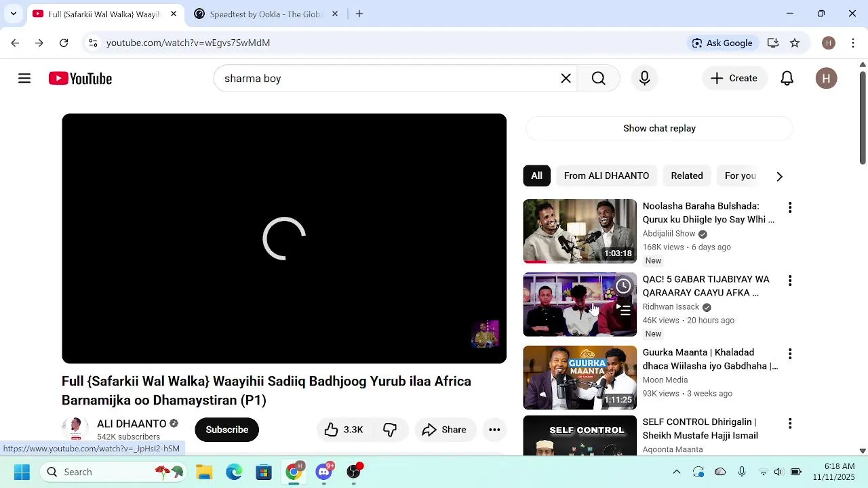Screen dimensions: 868x488
Task: Open Ridhwan Issack channel name
Action: (x=671, y=307)
